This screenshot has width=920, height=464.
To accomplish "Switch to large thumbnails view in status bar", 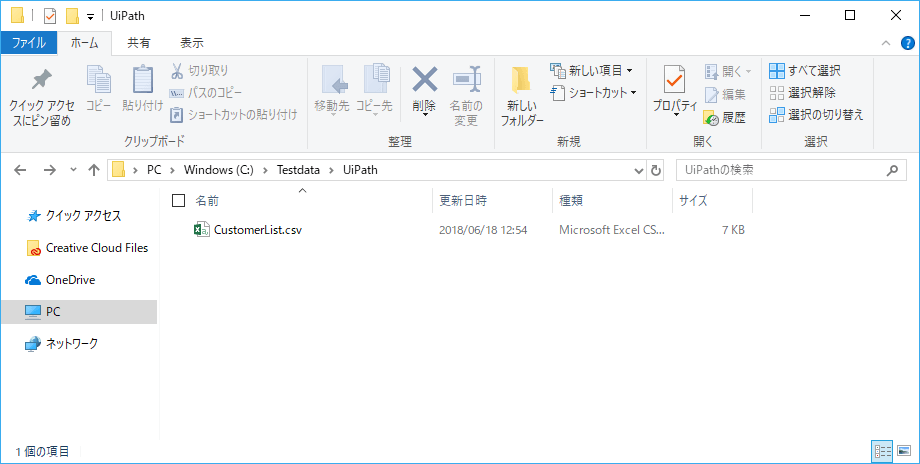I will (x=904, y=451).
